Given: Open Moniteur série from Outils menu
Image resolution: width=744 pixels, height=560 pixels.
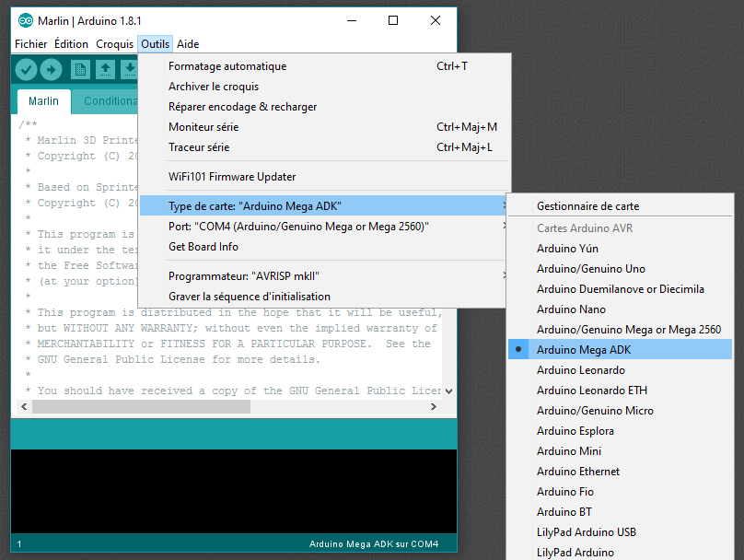Looking at the screenshot, I should pyautogui.click(x=203, y=127).
